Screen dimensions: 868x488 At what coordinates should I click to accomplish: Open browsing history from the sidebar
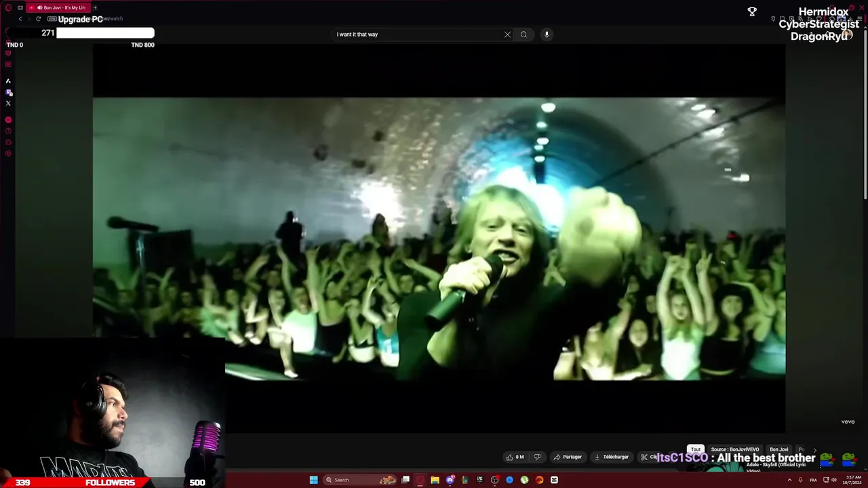click(8, 131)
